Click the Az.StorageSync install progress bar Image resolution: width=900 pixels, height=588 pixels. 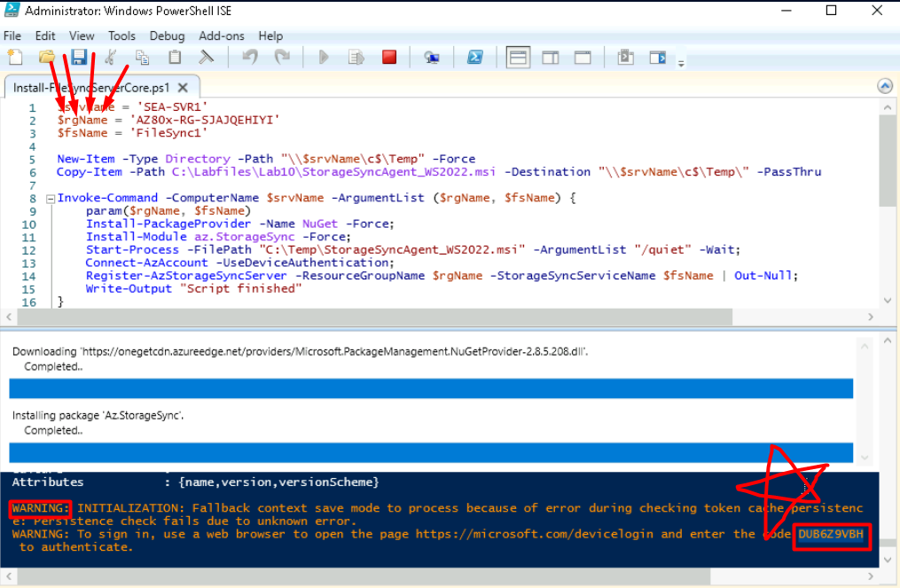point(431,452)
